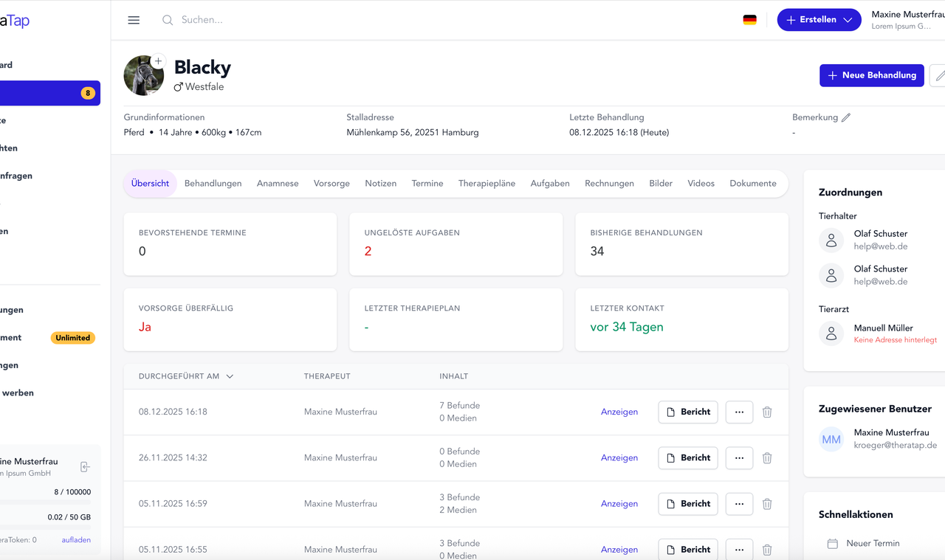Open more options for 05.11.2025 16:55 row
945x560 pixels.
pos(739,550)
